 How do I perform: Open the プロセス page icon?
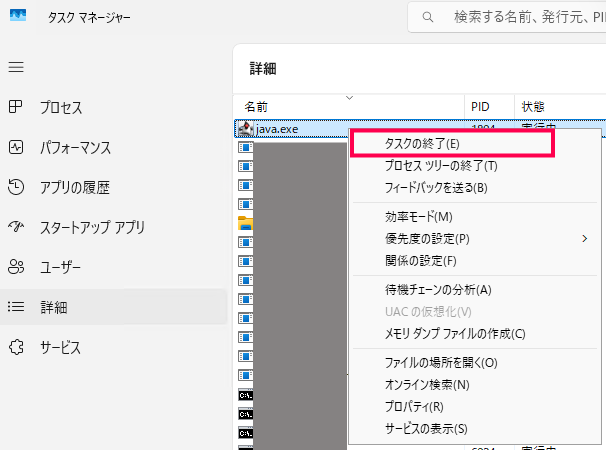tap(16, 107)
